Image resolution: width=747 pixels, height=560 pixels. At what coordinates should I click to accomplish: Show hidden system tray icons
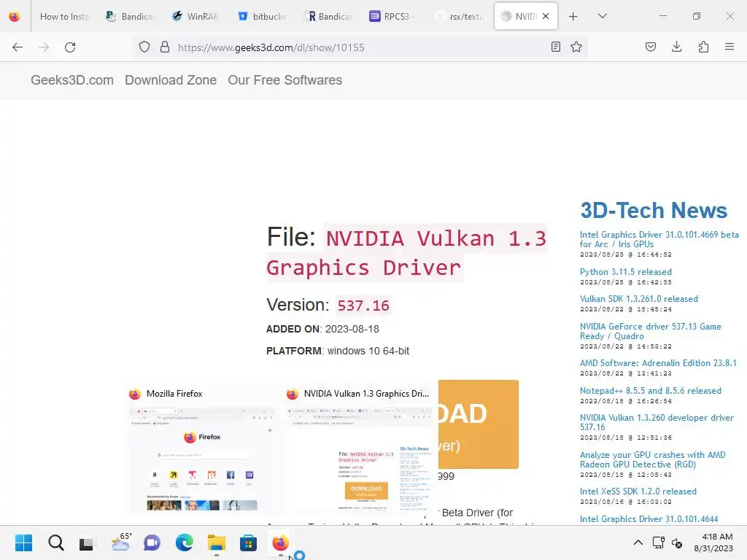[638, 542]
